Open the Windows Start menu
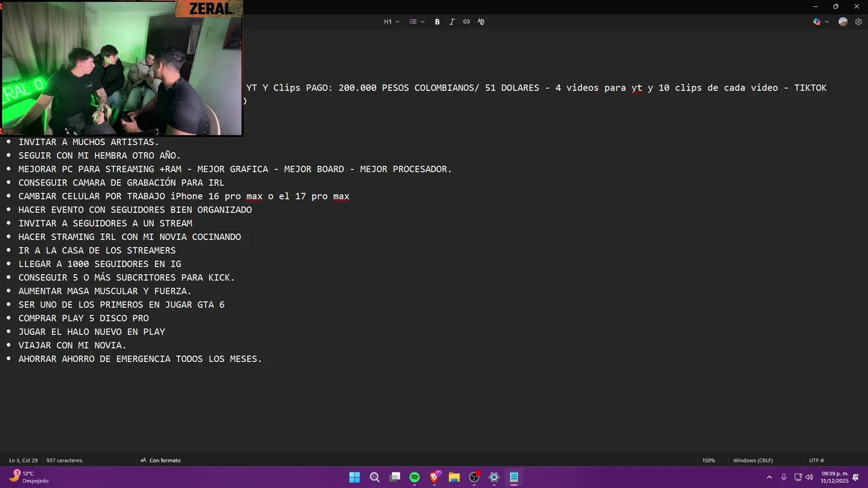The image size is (868, 488). (355, 477)
